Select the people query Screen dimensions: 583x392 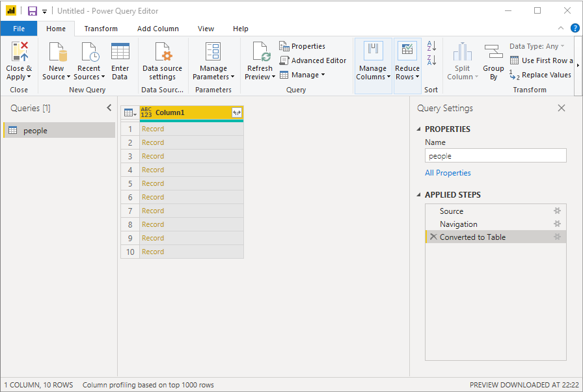point(59,131)
